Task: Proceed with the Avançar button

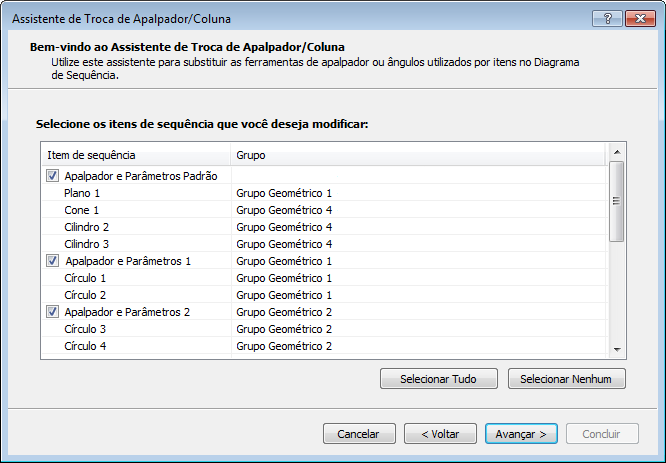Action: point(521,434)
